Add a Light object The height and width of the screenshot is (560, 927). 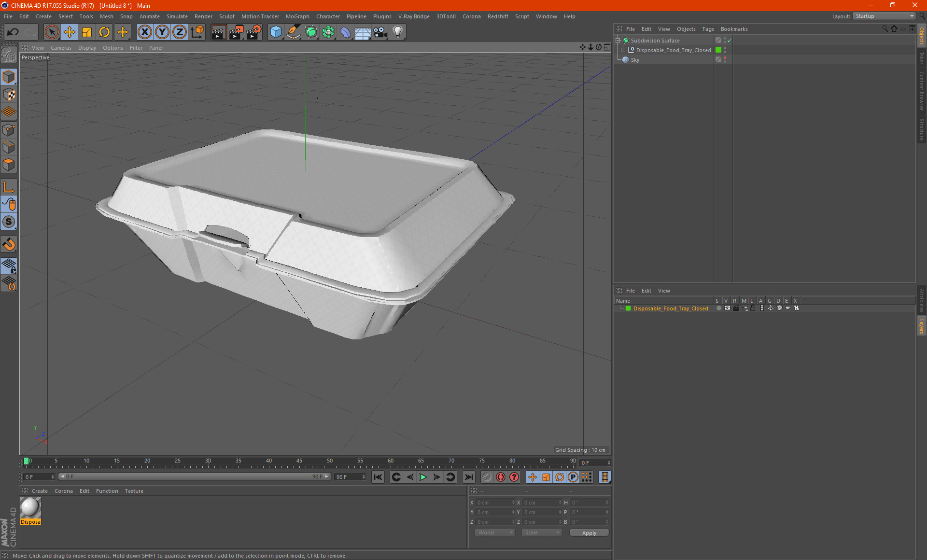[x=398, y=32]
